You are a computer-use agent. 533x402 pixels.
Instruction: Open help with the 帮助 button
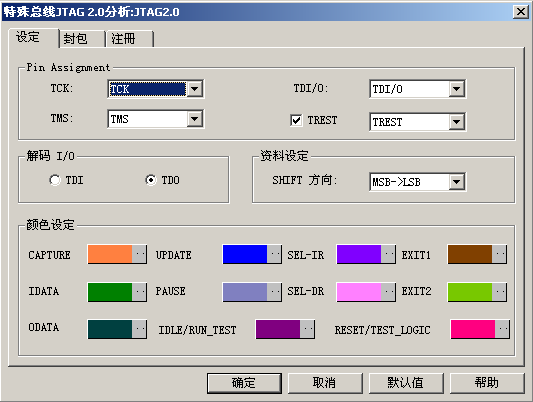click(x=487, y=383)
